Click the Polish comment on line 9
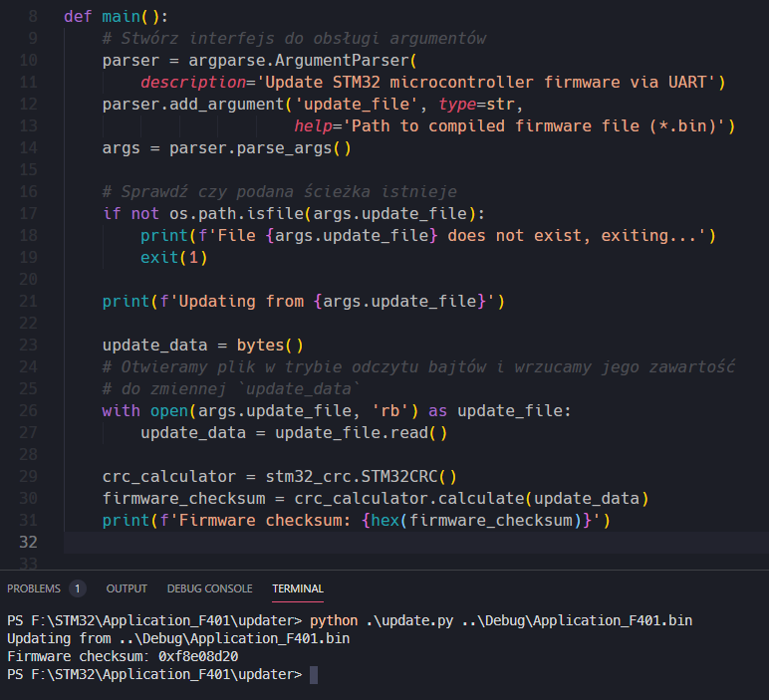The width and height of the screenshot is (769, 700). coord(293,39)
